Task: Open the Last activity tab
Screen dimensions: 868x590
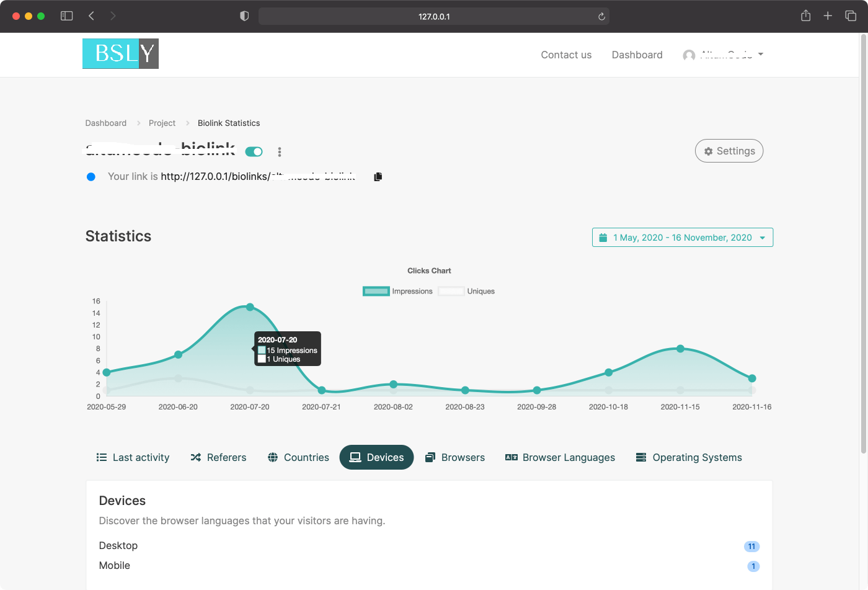Action: (133, 457)
